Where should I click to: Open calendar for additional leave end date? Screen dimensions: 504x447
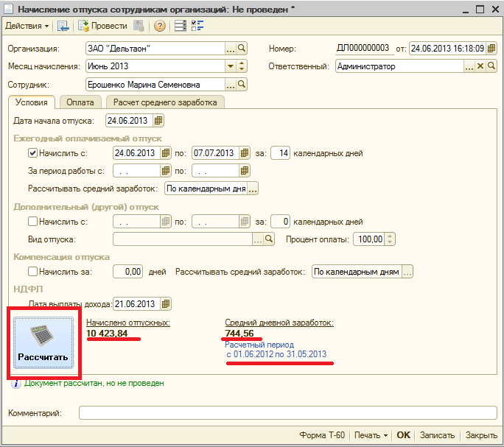coord(245,222)
